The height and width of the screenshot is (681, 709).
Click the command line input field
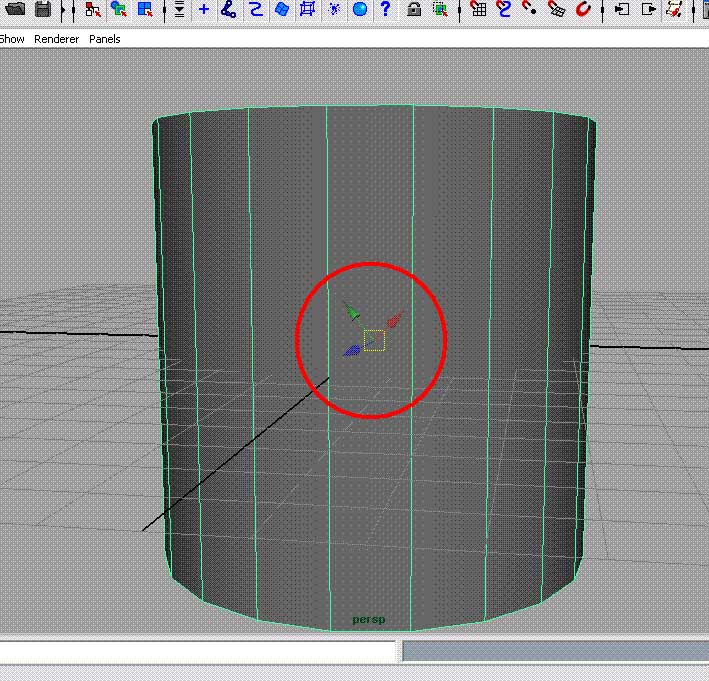pos(198,651)
